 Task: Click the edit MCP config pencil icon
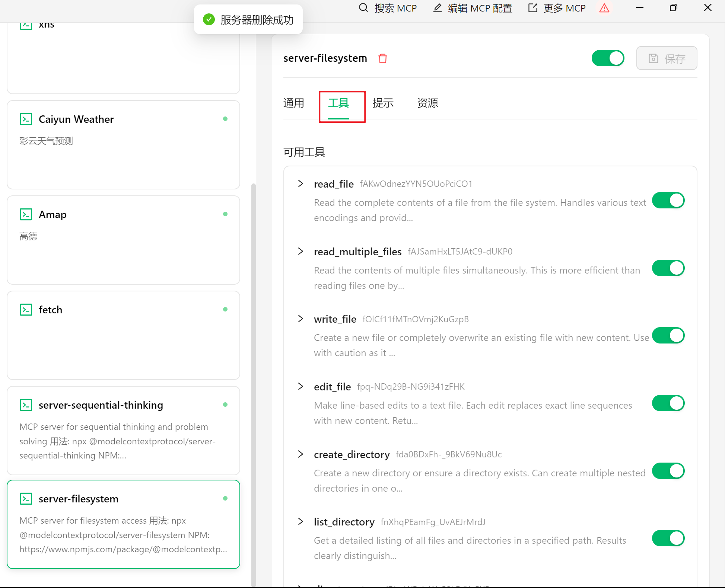pos(438,8)
